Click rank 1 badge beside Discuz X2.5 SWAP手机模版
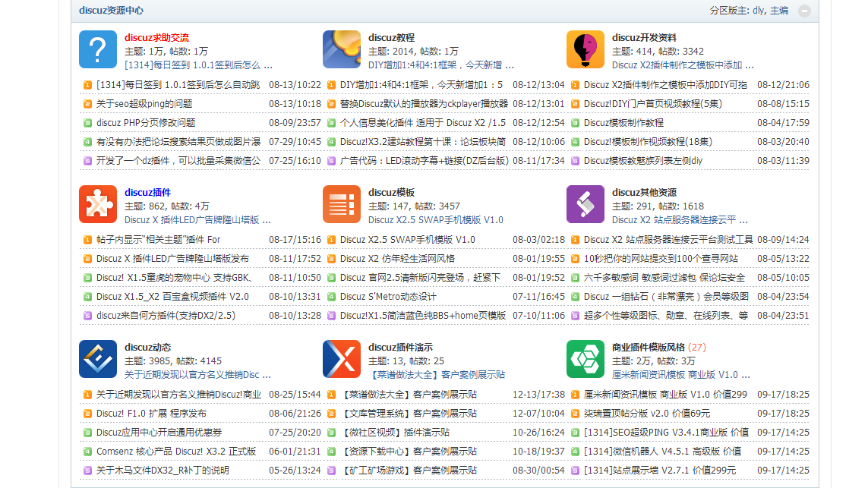Image resolution: width=868 pixels, height=488 pixels. (331, 240)
